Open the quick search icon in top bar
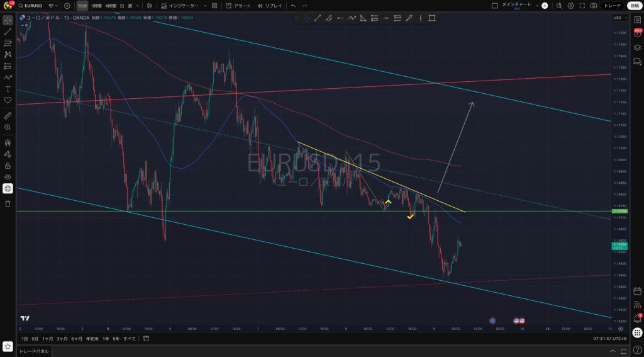 [x=559, y=6]
